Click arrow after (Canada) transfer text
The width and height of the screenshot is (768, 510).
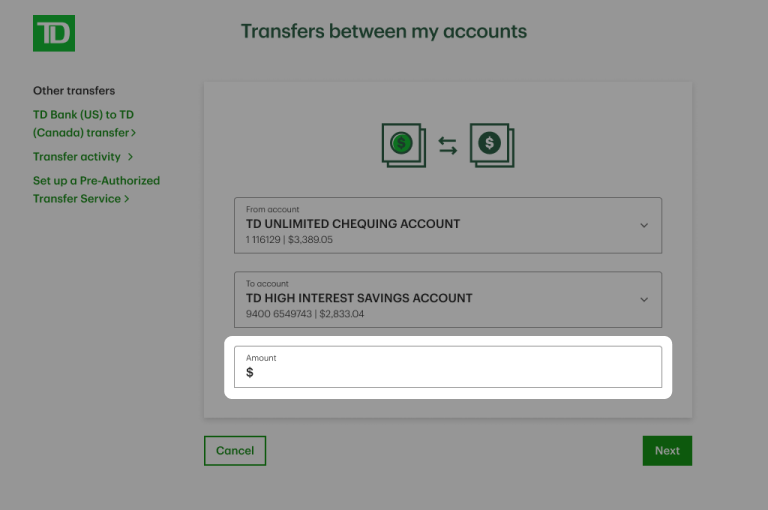(134, 133)
